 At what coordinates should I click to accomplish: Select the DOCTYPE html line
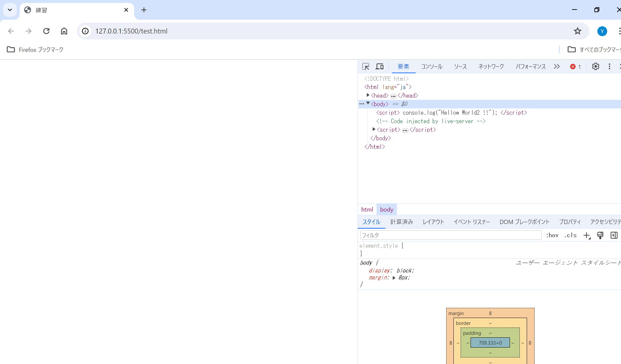tap(386, 79)
